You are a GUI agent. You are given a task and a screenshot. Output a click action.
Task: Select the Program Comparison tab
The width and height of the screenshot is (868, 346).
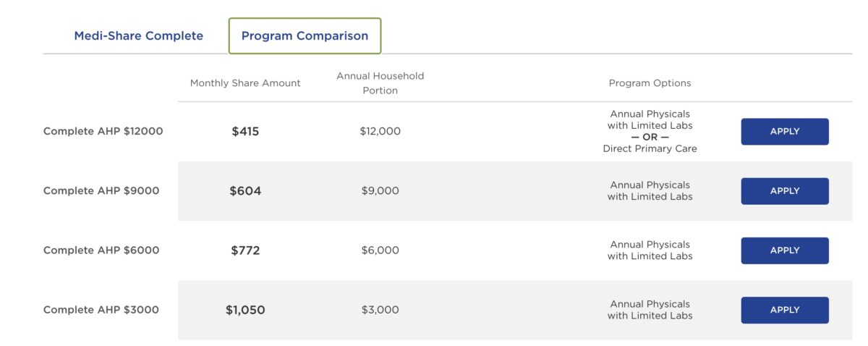[305, 35]
